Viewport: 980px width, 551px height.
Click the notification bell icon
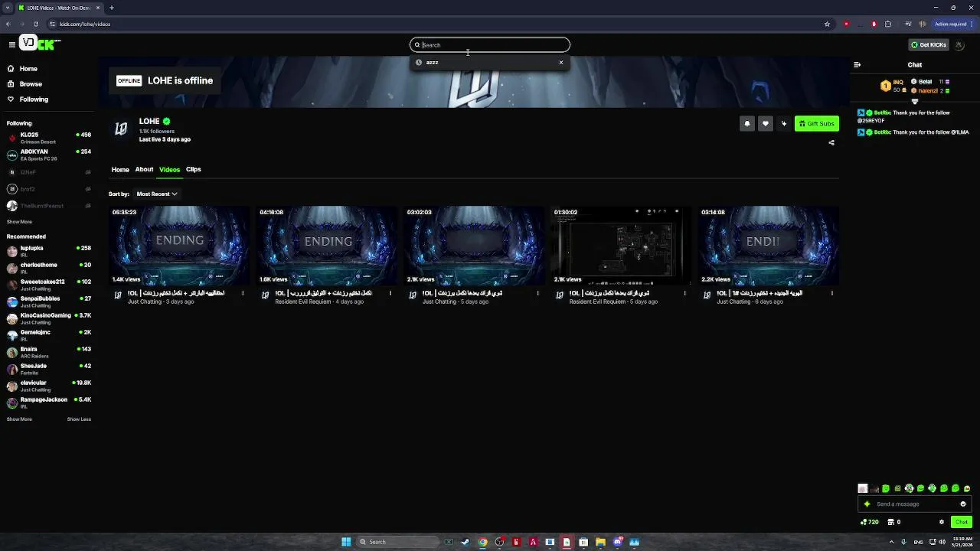tap(747, 123)
